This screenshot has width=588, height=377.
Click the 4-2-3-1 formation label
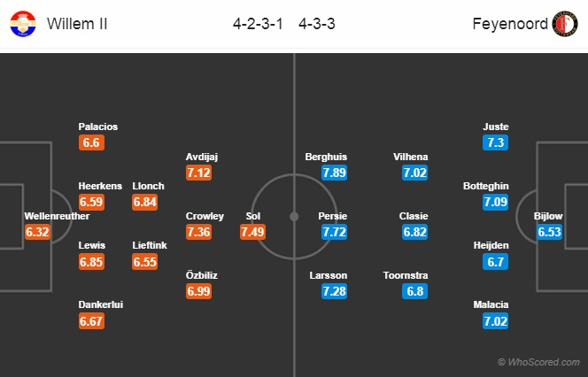tap(259, 24)
